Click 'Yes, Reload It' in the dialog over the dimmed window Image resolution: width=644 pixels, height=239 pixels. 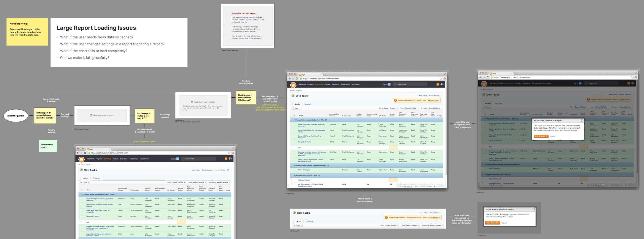click(541, 137)
